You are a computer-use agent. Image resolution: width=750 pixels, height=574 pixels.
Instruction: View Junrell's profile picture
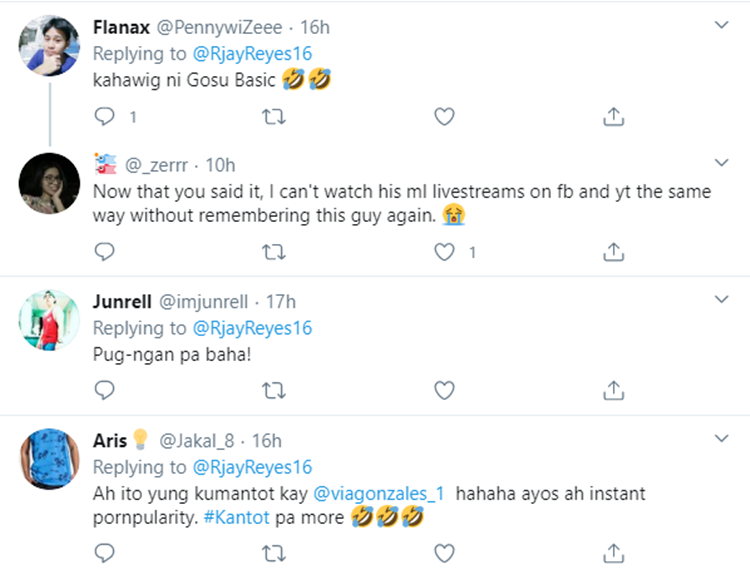coord(49,320)
